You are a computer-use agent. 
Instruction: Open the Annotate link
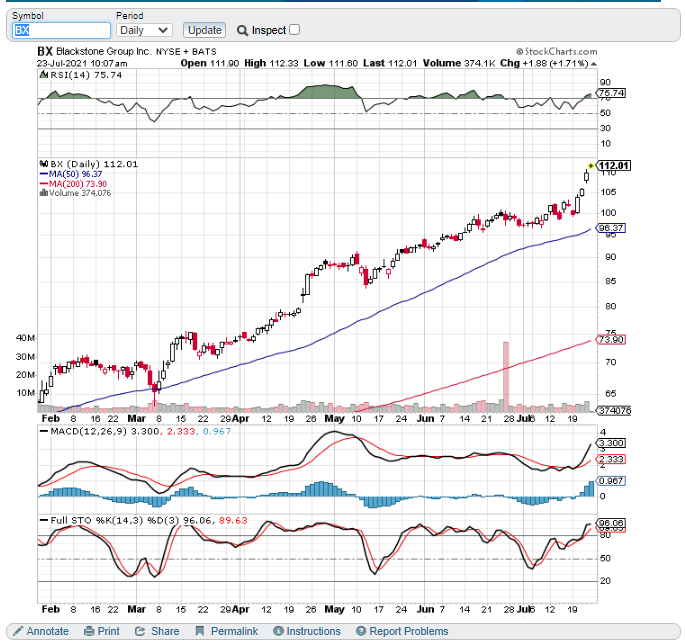pos(48,631)
